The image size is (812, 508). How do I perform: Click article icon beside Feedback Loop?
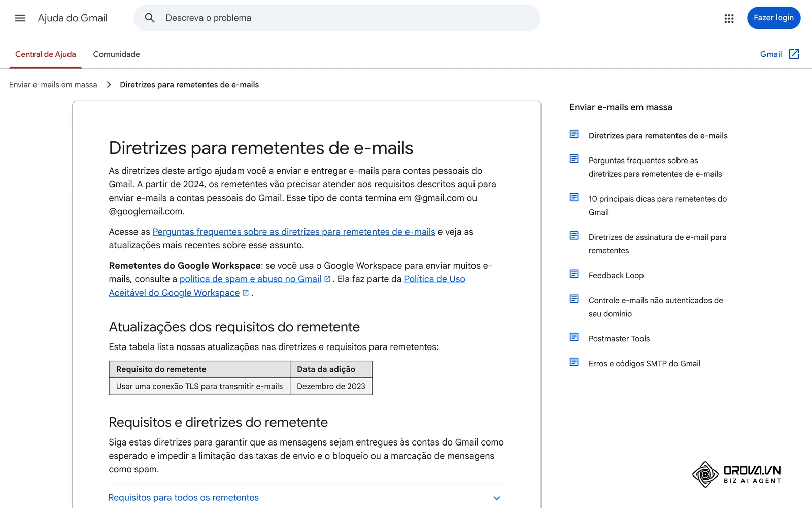[x=574, y=274]
